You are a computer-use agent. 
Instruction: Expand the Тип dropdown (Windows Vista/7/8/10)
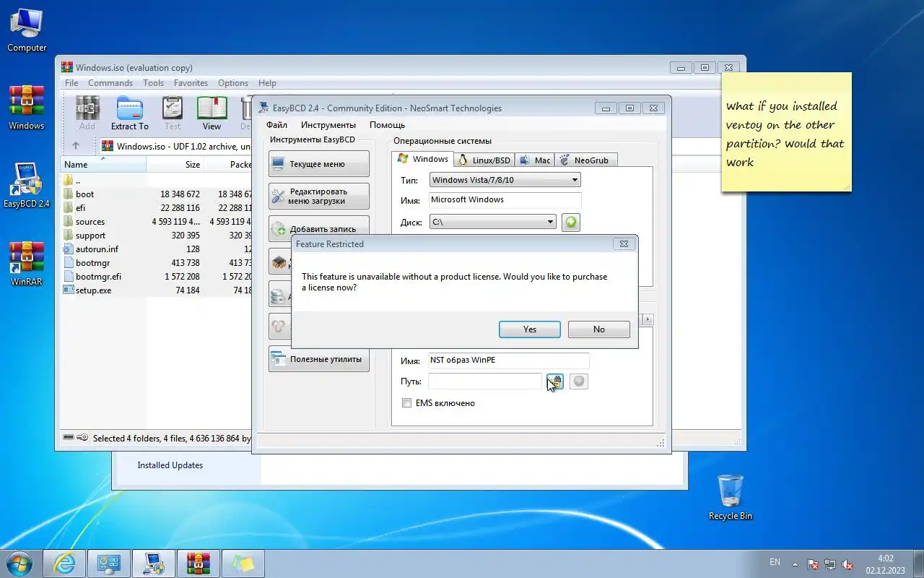click(x=505, y=180)
